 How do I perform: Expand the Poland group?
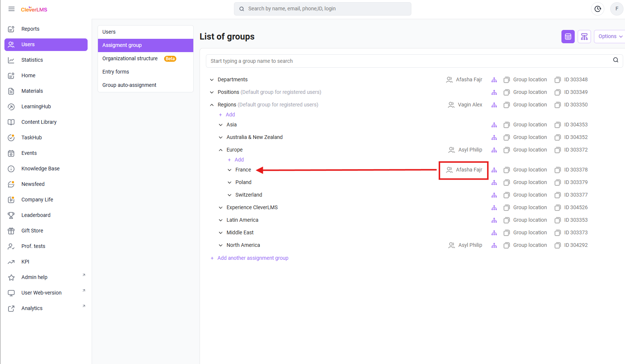230,183
